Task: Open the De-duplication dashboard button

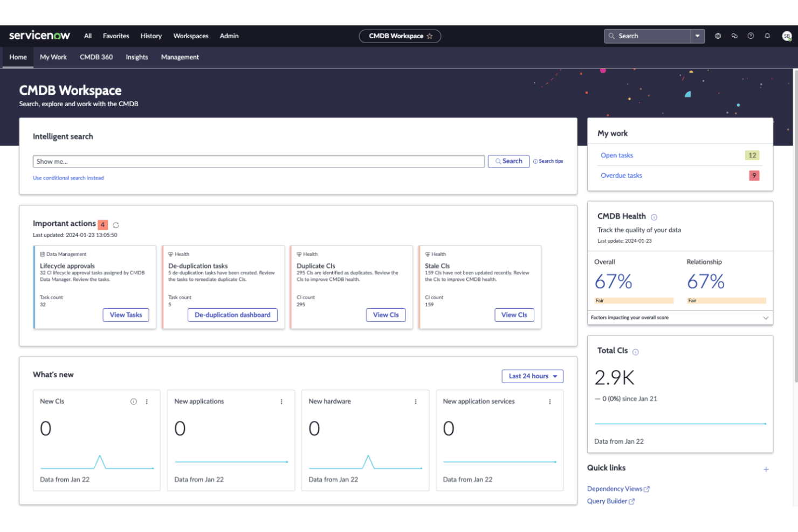Action: [x=232, y=315]
